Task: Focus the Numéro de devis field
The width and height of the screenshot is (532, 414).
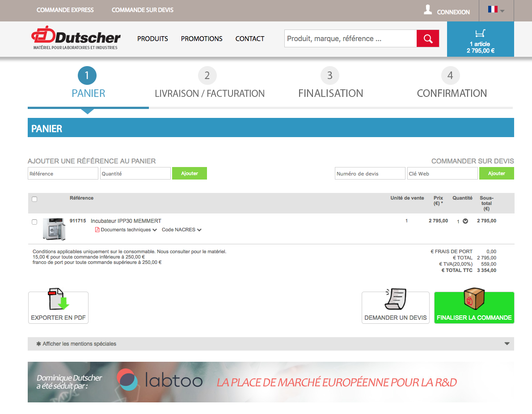Action: tap(370, 173)
